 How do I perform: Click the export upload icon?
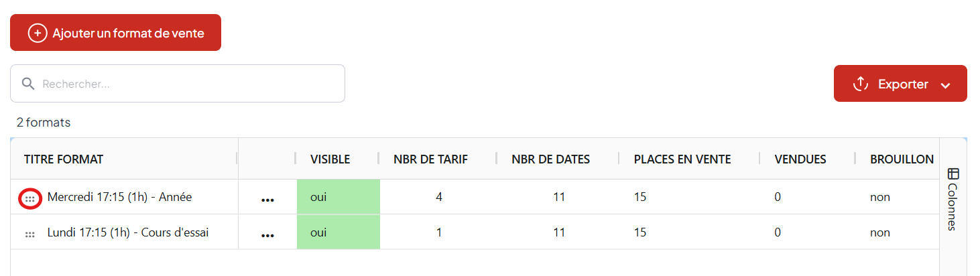click(860, 84)
